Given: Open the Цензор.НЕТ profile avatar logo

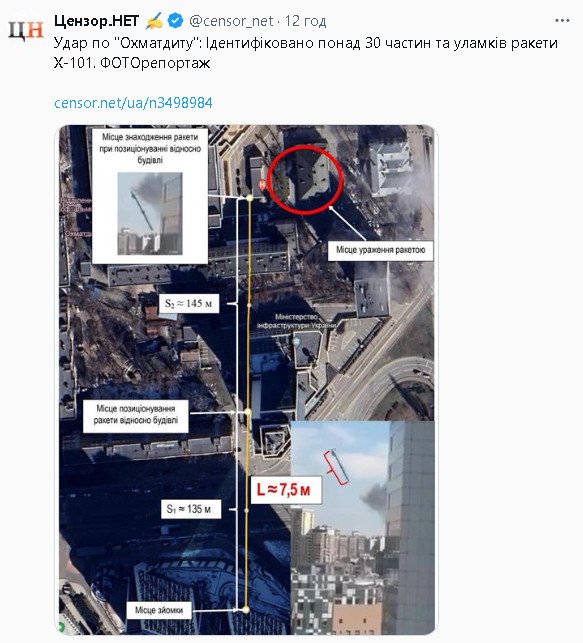Looking at the screenshot, I should coord(26,30).
